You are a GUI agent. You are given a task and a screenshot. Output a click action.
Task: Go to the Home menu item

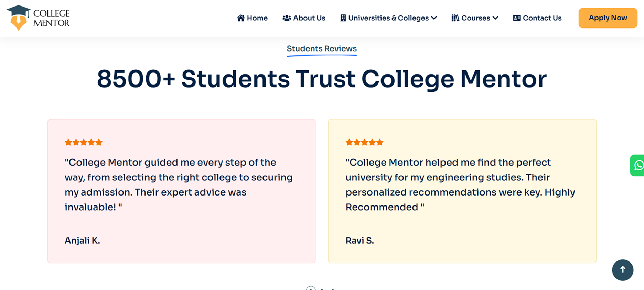coord(257,18)
